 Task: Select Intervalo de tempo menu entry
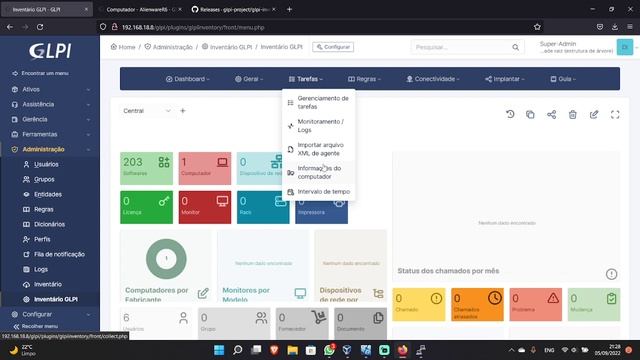pyautogui.click(x=318, y=192)
